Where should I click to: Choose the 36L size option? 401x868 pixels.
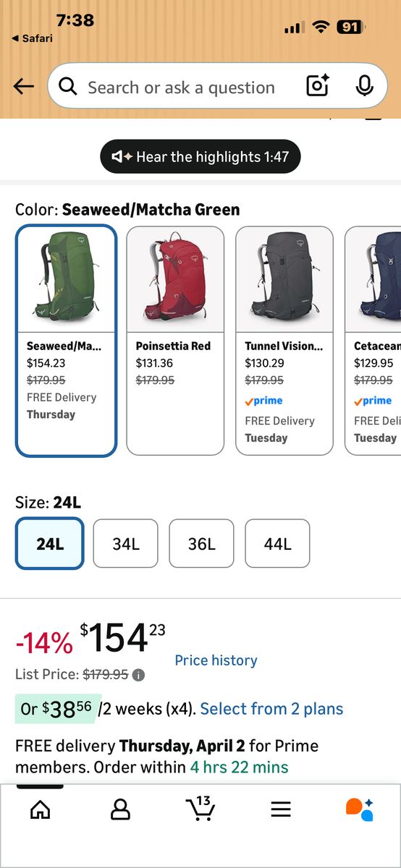(x=202, y=544)
